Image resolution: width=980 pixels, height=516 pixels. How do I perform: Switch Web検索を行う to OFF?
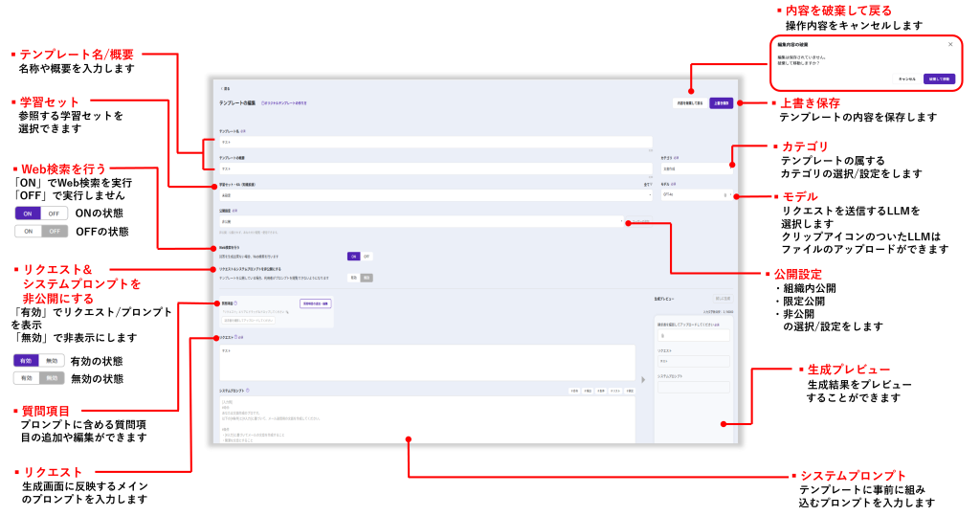coord(367,257)
